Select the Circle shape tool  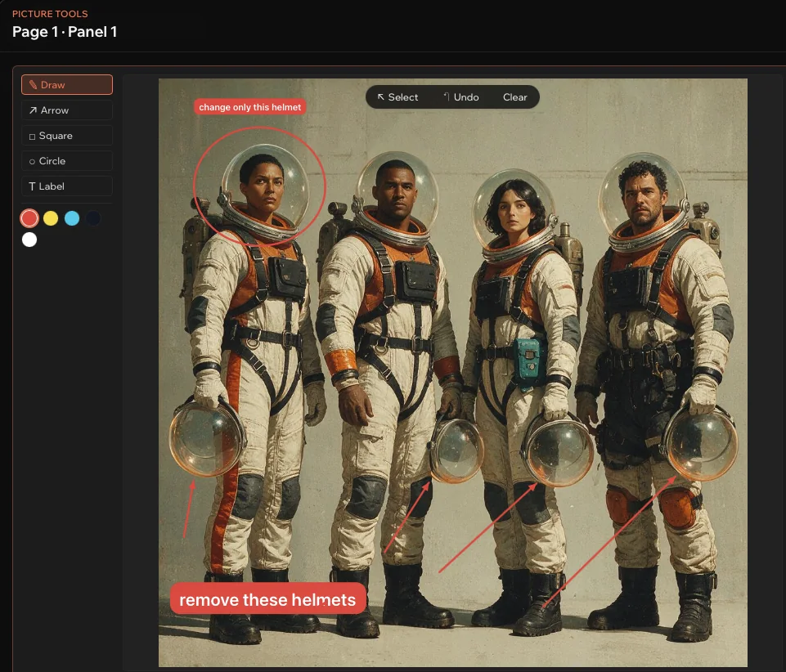click(x=67, y=161)
